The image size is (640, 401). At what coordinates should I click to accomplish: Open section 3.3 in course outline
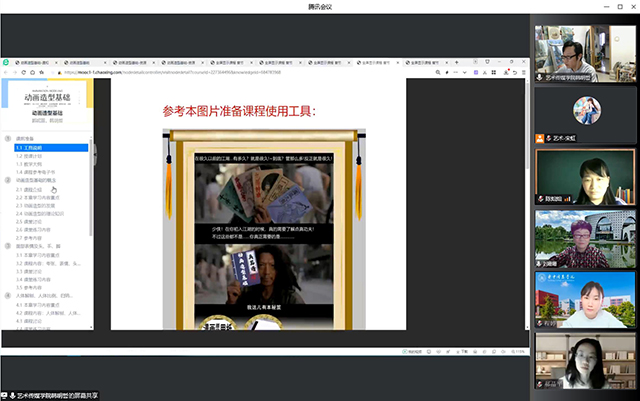point(29,272)
